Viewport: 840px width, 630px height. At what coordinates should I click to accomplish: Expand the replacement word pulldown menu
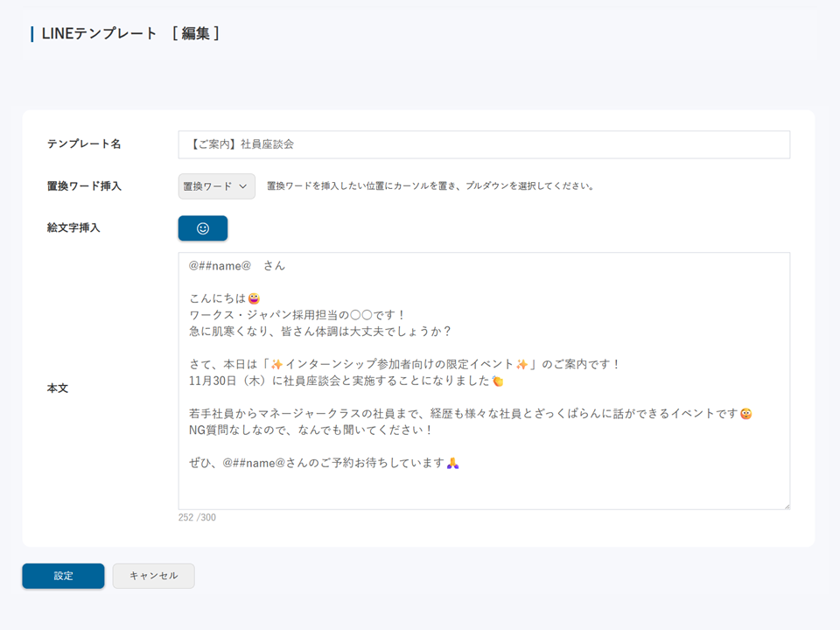click(215, 186)
